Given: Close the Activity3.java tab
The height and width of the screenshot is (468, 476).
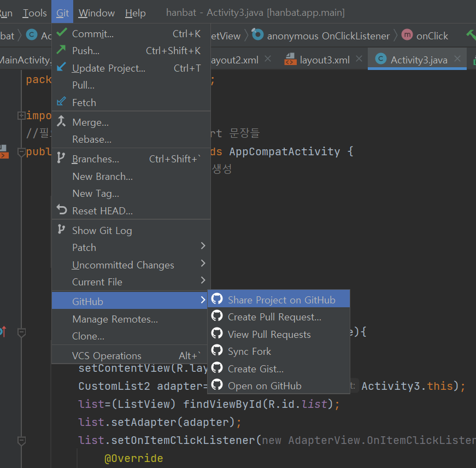Looking at the screenshot, I should click(x=457, y=58).
